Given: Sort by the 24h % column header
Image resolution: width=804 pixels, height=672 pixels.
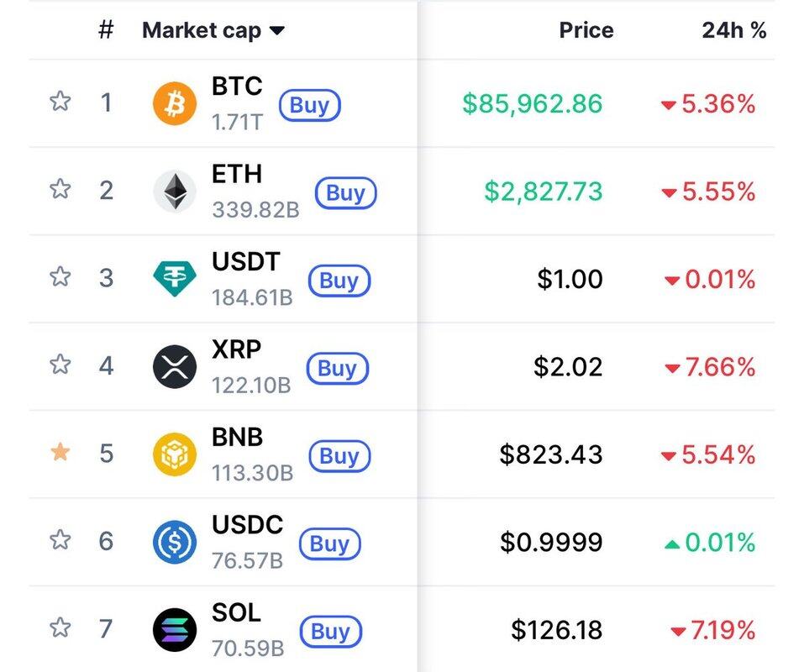Looking at the screenshot, I should [x=733, y=31].
